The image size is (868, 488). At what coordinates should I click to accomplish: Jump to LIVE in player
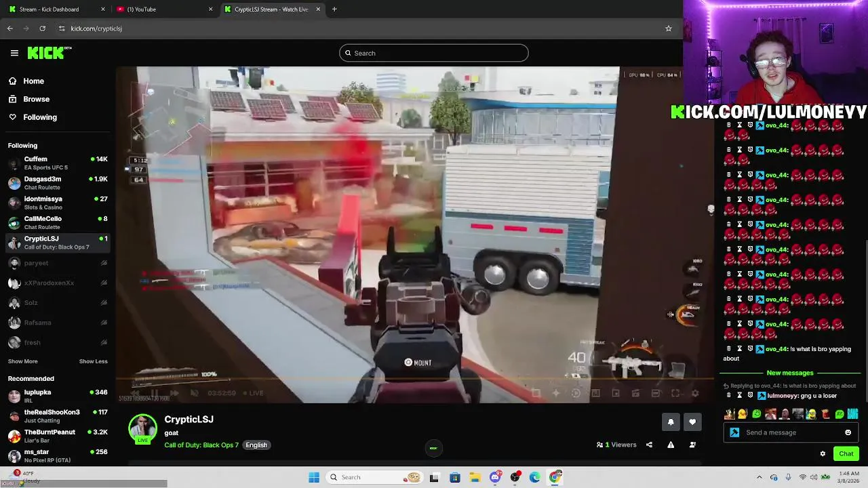click(254, 393)
